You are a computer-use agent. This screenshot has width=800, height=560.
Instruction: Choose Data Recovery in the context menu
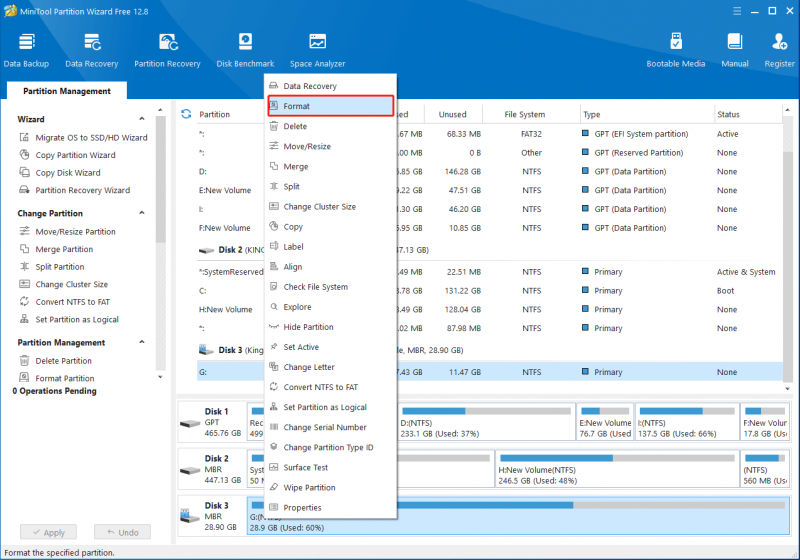click(331, 86)
